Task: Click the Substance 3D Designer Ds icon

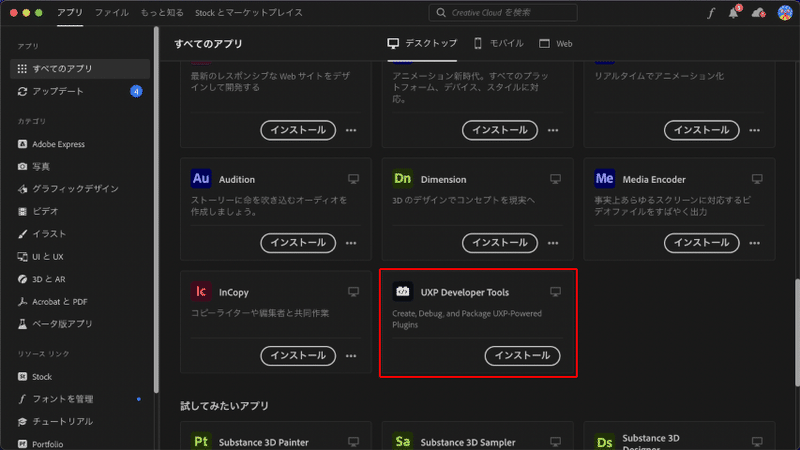Action: [x=605, y=442]
